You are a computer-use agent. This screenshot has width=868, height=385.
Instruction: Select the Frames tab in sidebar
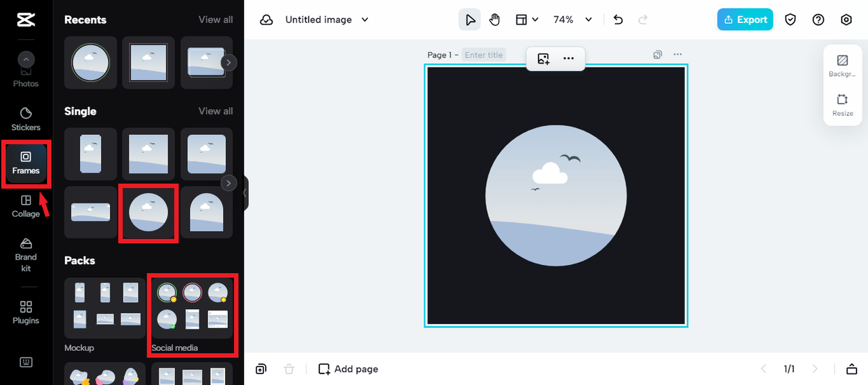[26, 163]
